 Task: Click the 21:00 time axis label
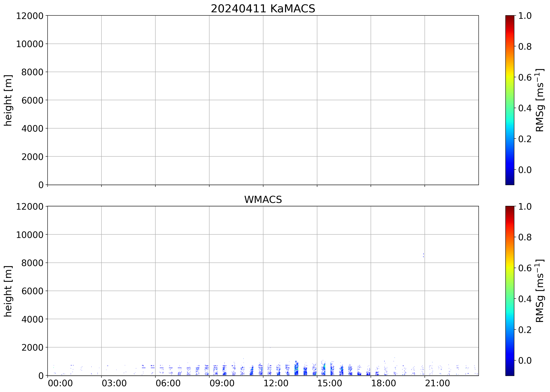pyautogui.click(x=437, y=383)
